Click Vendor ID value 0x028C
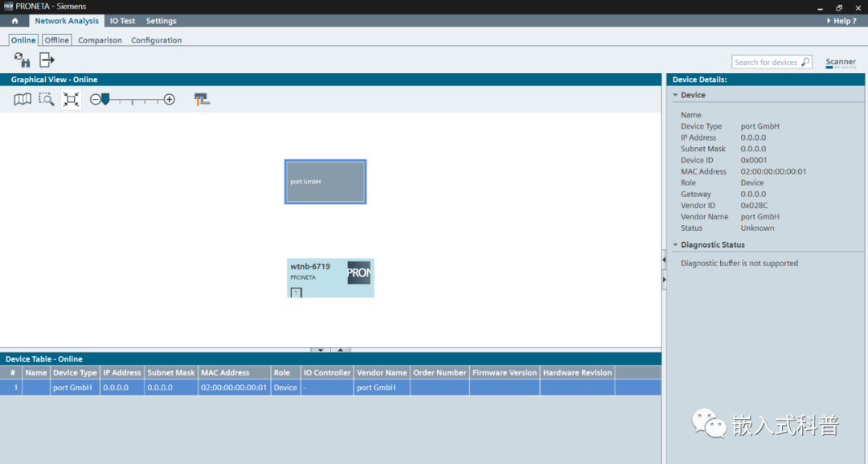This screenshot has width=868, height=464. (x=754, y=205)
